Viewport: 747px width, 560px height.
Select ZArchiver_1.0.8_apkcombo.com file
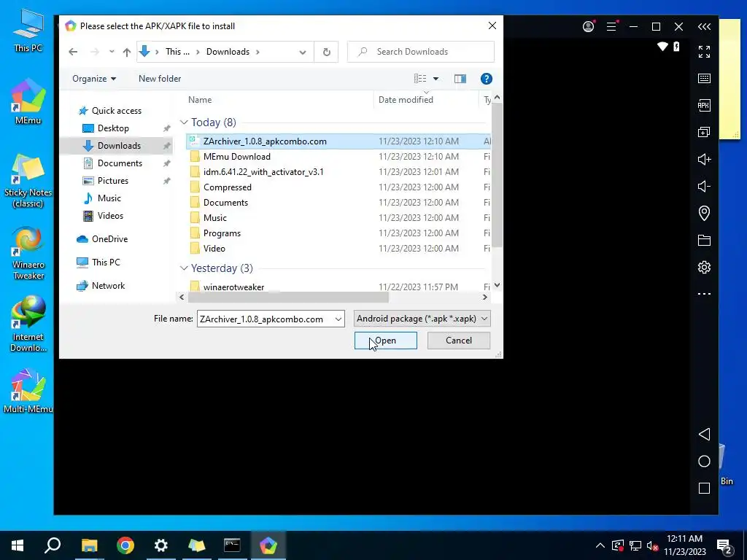click(x=338, y=141)
